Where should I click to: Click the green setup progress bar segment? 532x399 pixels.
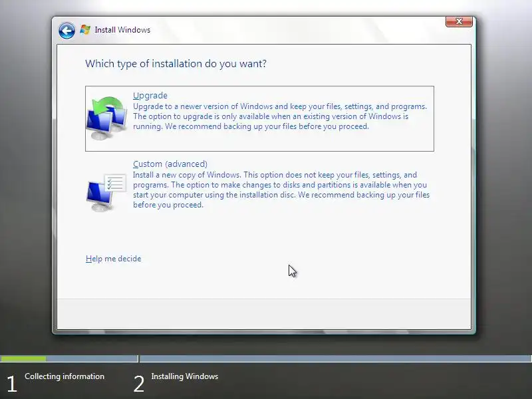(23, 358)
